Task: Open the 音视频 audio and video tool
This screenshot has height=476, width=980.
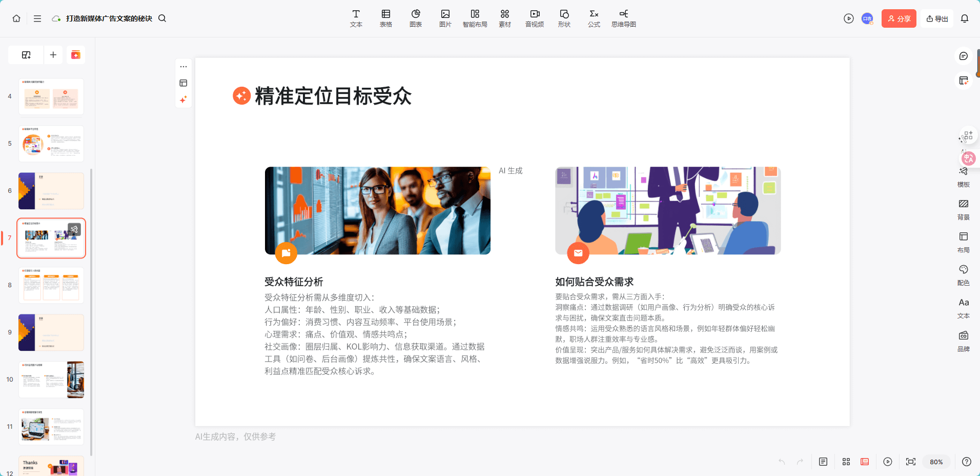Action: pos(535,18)
